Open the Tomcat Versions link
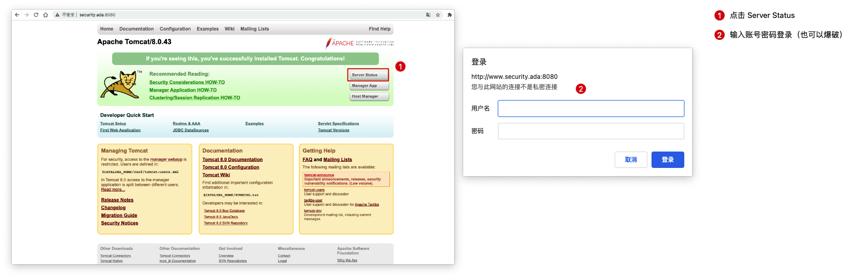868x278 pixels. click(334, 131)
